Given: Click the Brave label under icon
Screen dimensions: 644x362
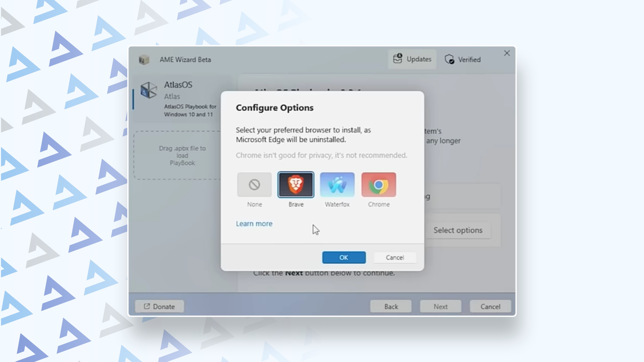Looking at the screenshot, I should click(x=296, y=204).
